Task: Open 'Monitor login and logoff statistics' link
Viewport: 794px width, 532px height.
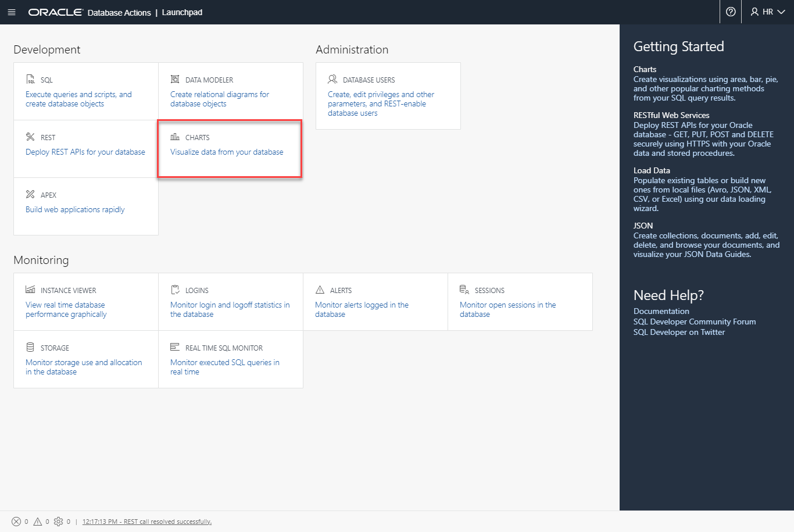Action: (x=230, y=309)
